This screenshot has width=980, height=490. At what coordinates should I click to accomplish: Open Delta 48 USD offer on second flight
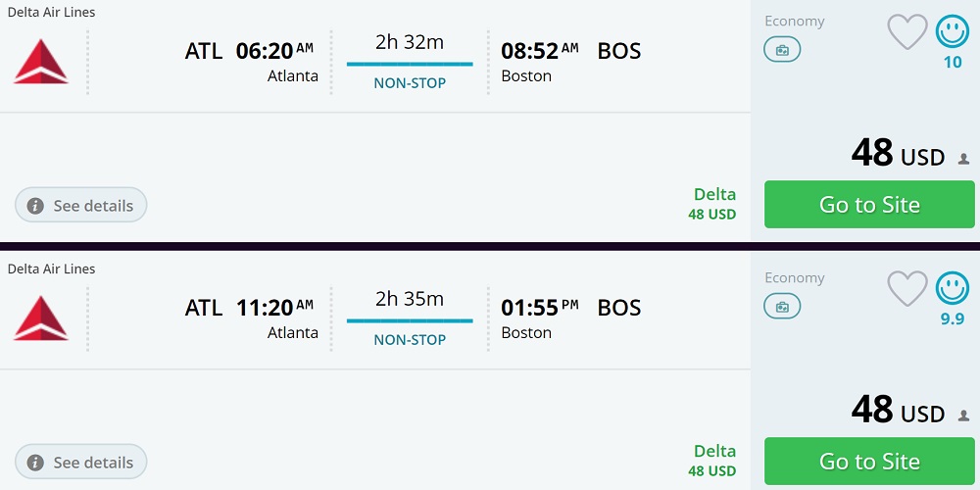[x=713, y=460]
